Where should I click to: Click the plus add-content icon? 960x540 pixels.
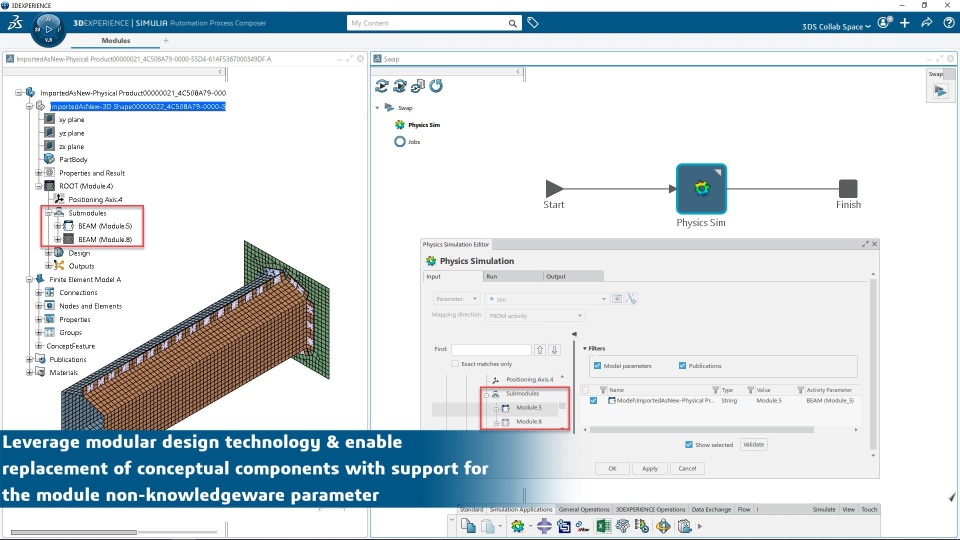pyautogui.click(x=905, y=23)
